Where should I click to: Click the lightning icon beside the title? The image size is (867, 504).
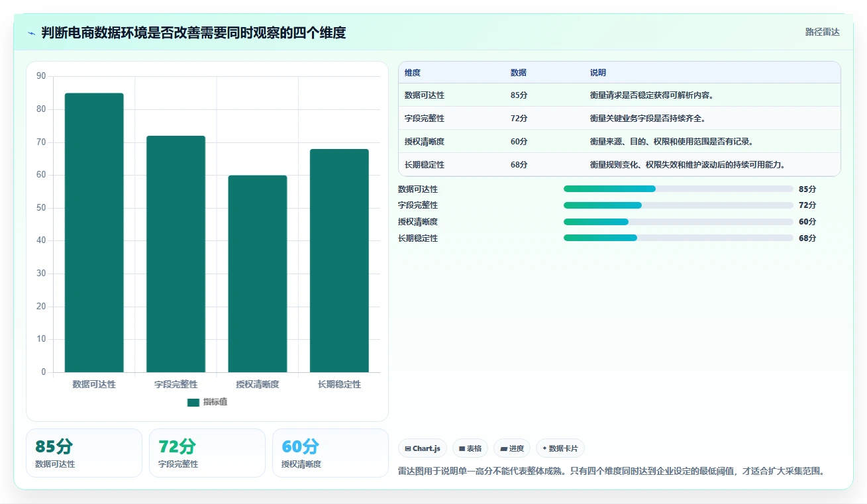[x=32, y=33]
